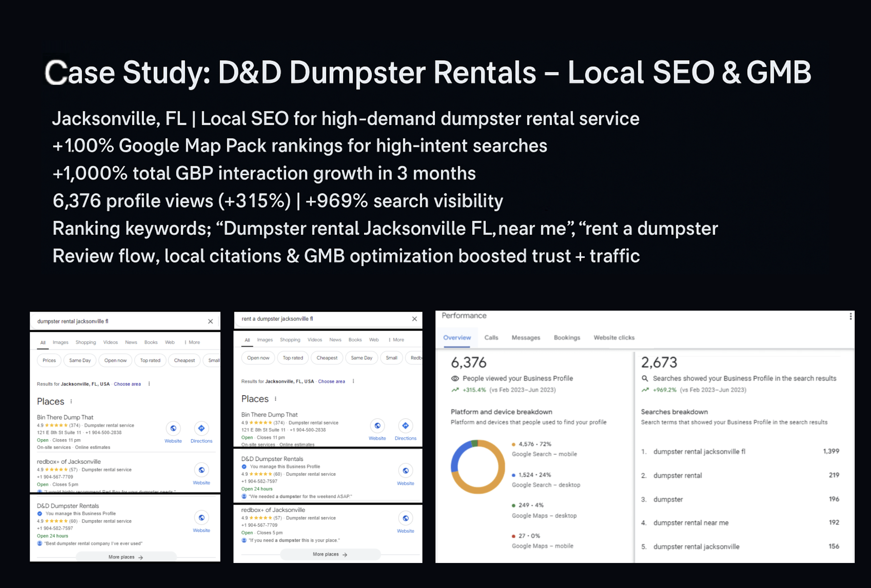Click Choose area link in left panel
871x588 pixels.
[x=127, y=384]
